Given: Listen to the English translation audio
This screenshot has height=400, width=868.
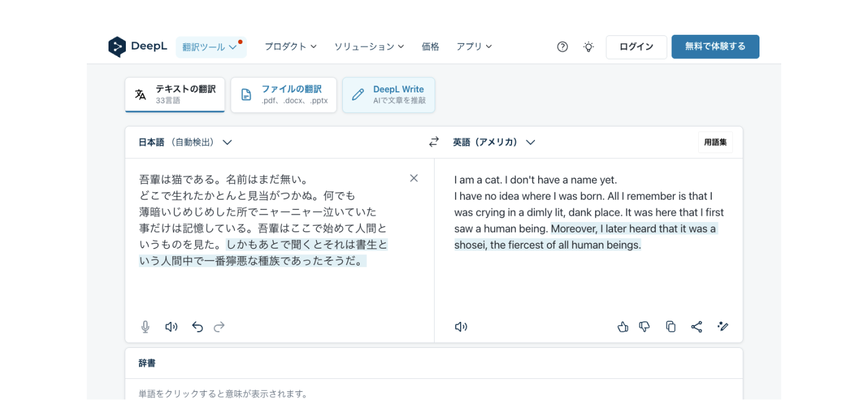Looking at the screenshot, I should (461, 327).
